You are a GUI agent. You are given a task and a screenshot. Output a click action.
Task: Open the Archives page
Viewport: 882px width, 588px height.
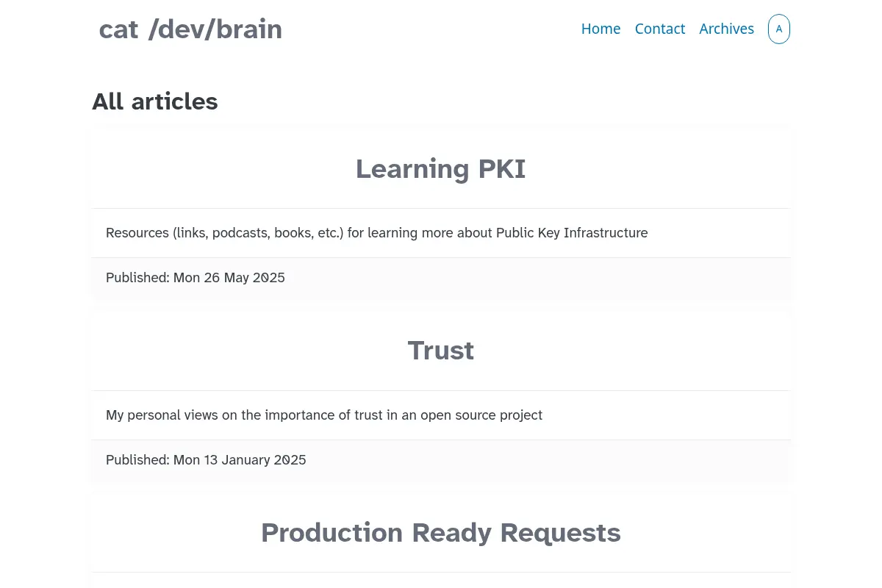(x=726, y=29)
